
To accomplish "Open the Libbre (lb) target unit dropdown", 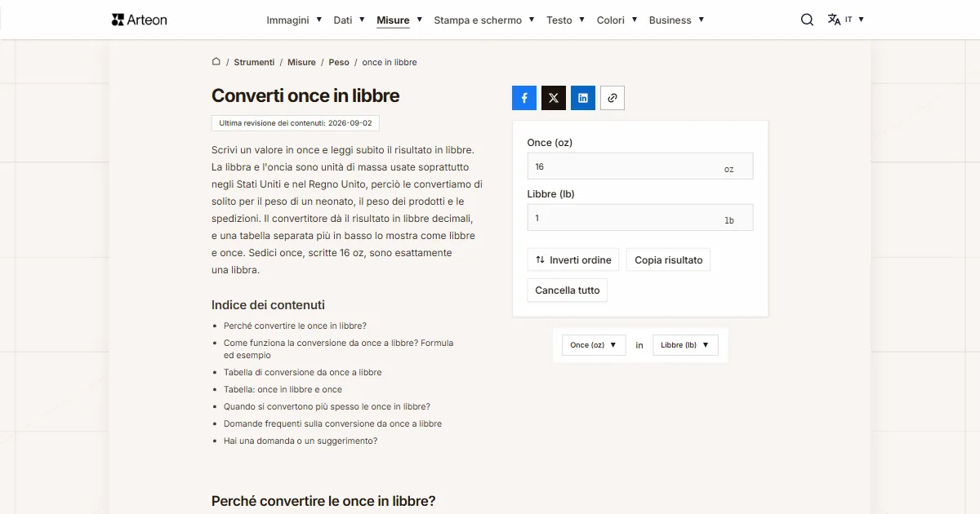I will (x=685, y=345).
